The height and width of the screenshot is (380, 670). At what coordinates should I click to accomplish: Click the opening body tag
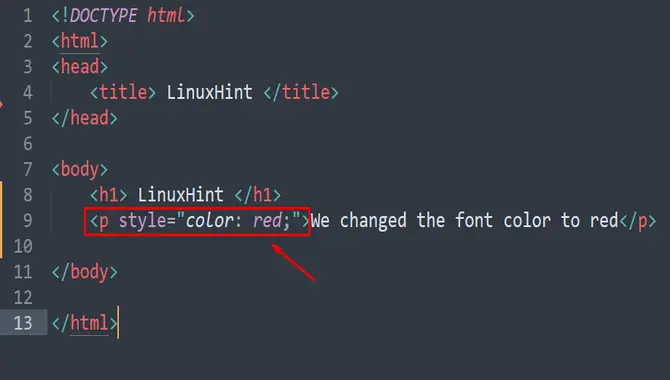coord(80,170)
